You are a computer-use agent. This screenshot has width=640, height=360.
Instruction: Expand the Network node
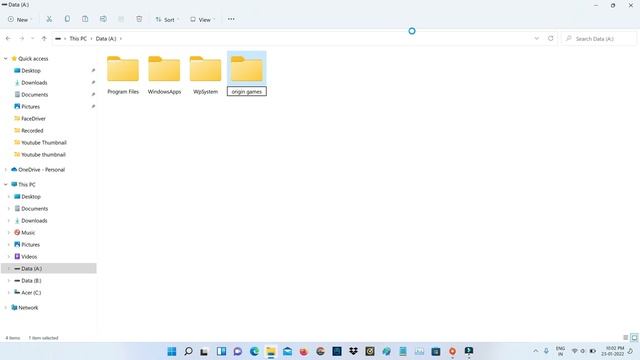coord(6,308)
